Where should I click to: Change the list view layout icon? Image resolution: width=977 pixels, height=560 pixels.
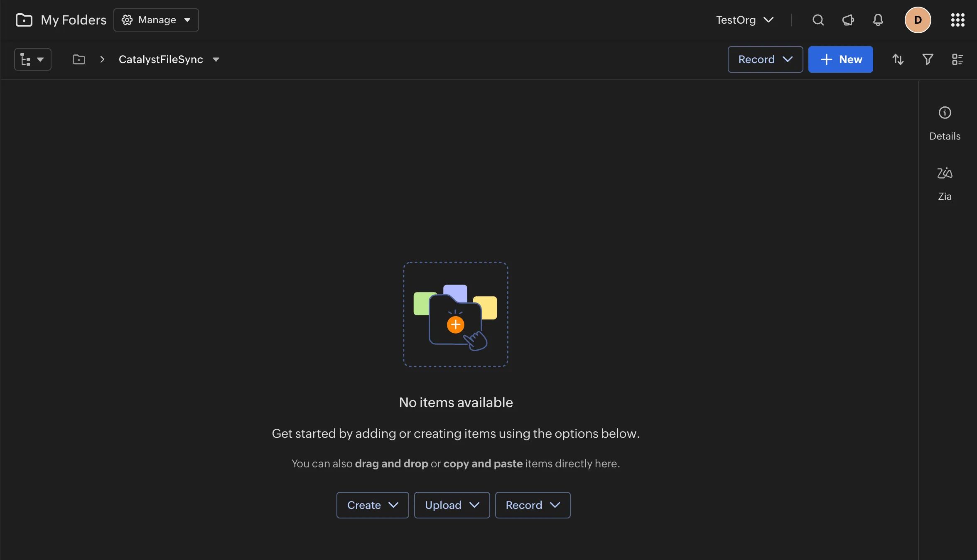click(x=957, y=59)
